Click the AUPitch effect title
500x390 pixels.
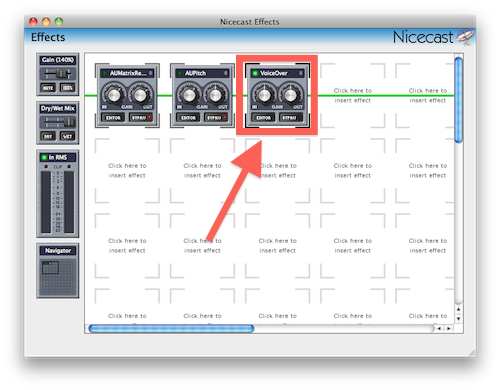pos(195,73)
